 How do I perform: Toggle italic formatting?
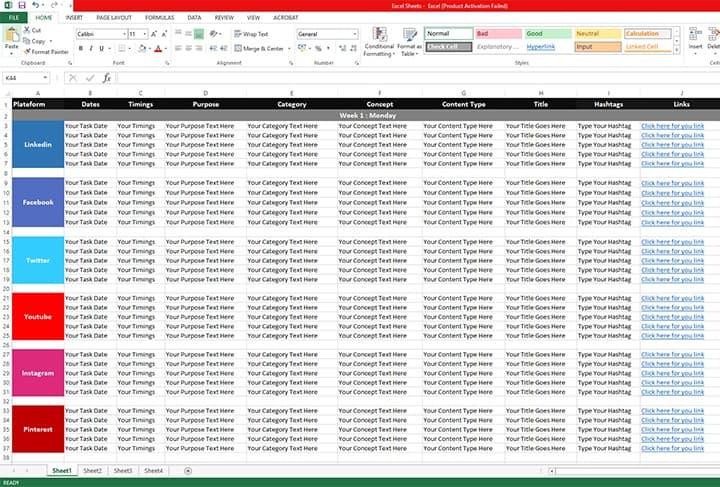pos(92,48)
